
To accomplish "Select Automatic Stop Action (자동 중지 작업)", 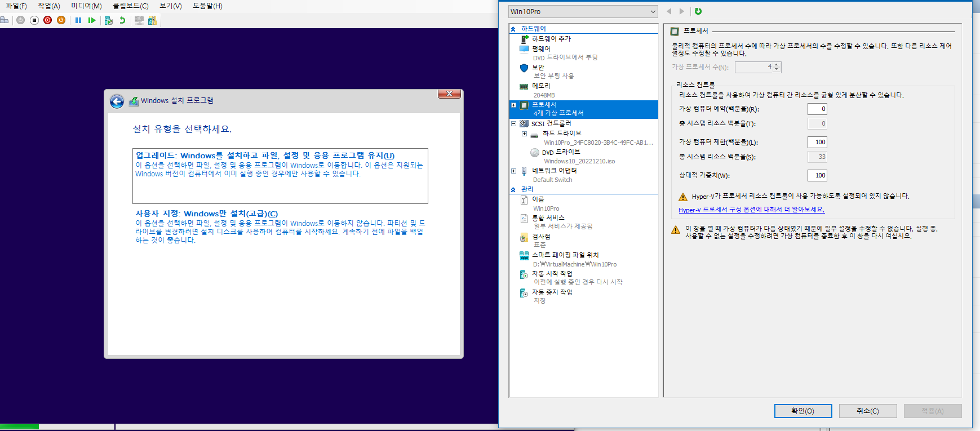I will (x=552, y=292).
